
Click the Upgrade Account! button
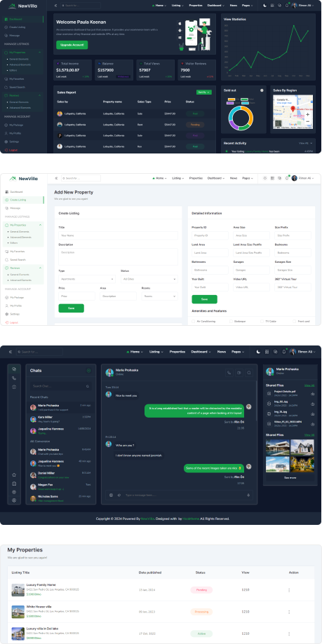(x=72, y=45)
